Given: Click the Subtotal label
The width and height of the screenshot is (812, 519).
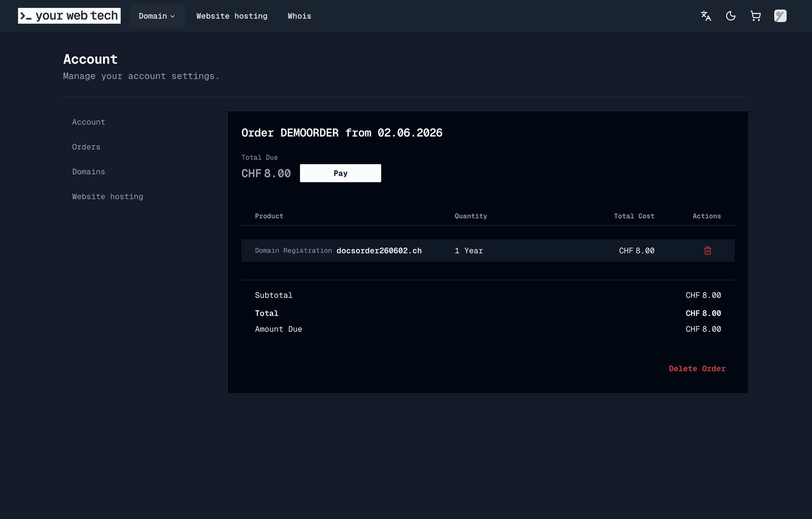Looking at the screenshot, I should click(x=274, y=295).
